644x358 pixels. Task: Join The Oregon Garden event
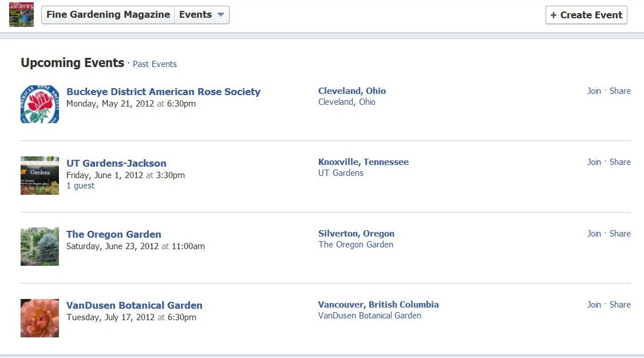[x=594, y=234]
